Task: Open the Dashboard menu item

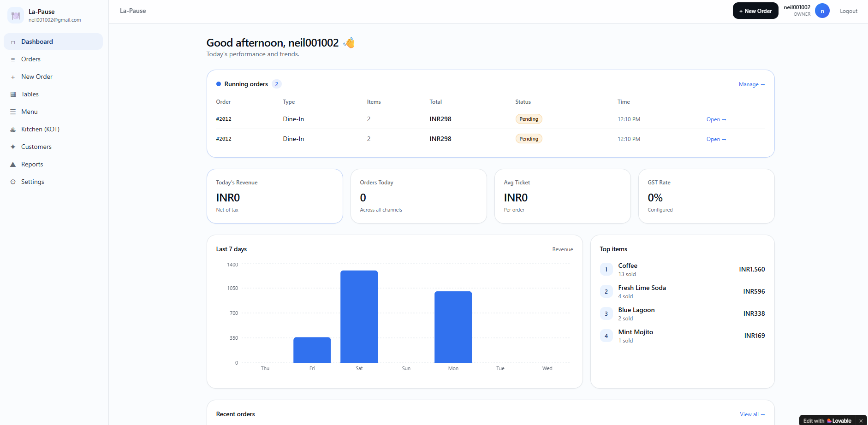Action: click(37, 42)
